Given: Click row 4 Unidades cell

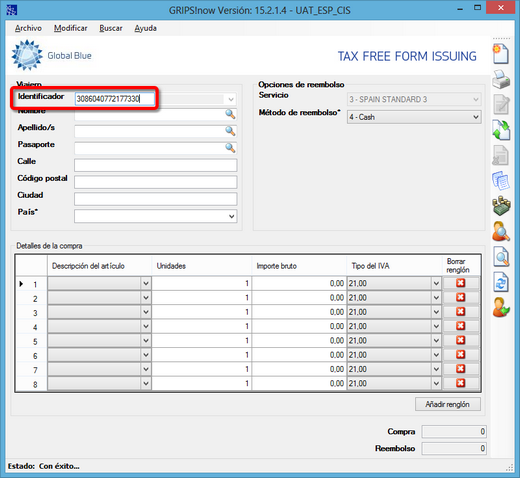Looking at the screenshot, I should click(201, 326).
